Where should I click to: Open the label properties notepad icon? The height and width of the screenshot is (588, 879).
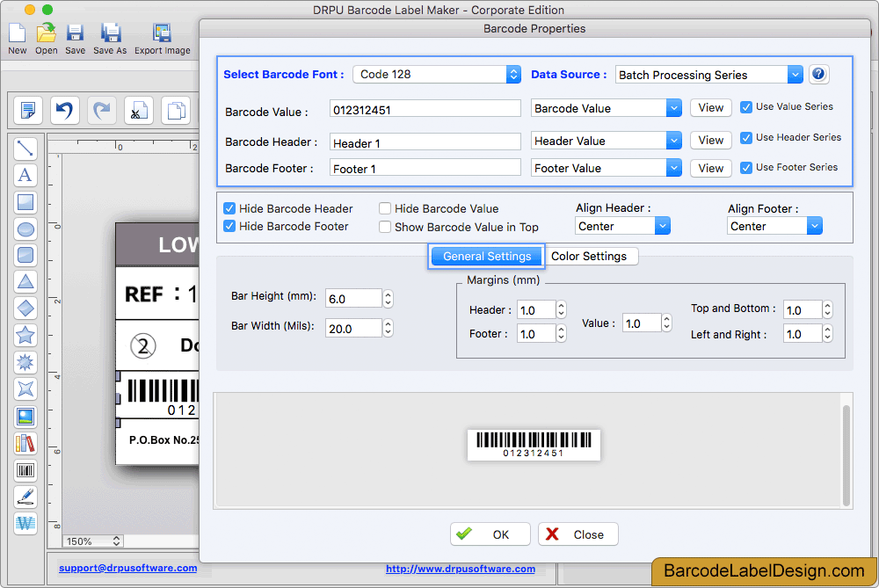[x=27, y=110]
